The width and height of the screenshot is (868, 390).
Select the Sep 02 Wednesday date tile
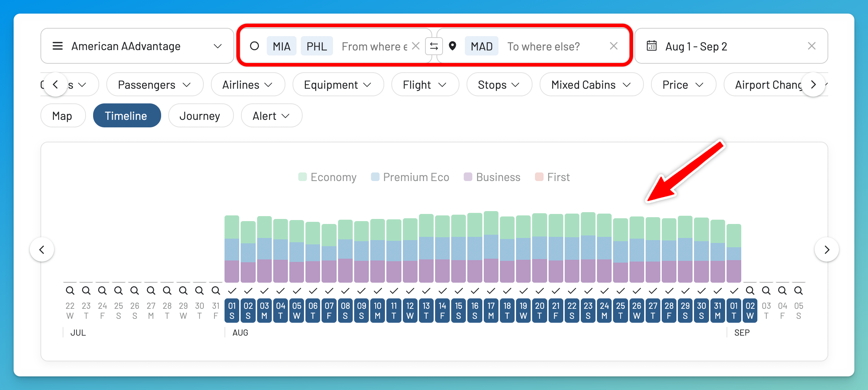[750, 311]
